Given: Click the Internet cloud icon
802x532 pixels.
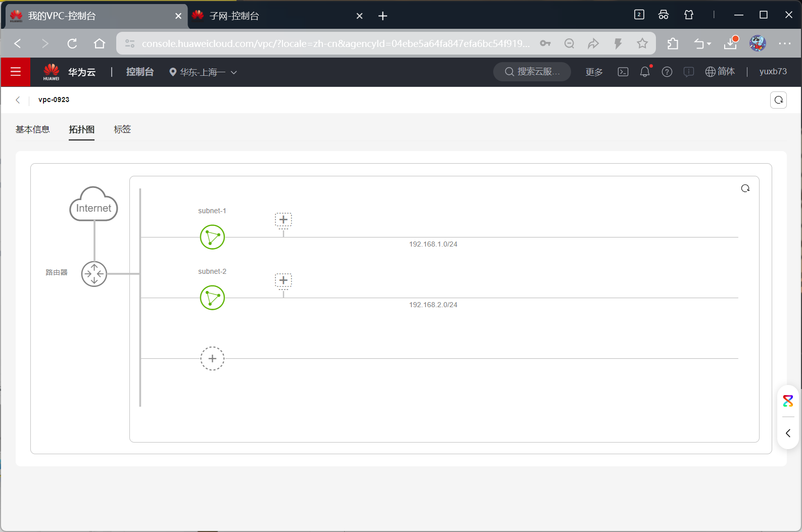Looking at the screenshot, I should pos(93,204).
